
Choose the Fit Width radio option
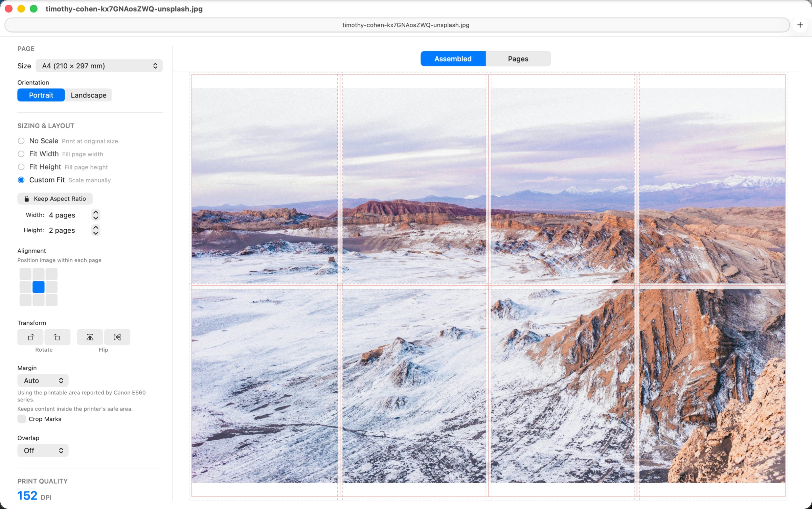[x=21, y=154]
